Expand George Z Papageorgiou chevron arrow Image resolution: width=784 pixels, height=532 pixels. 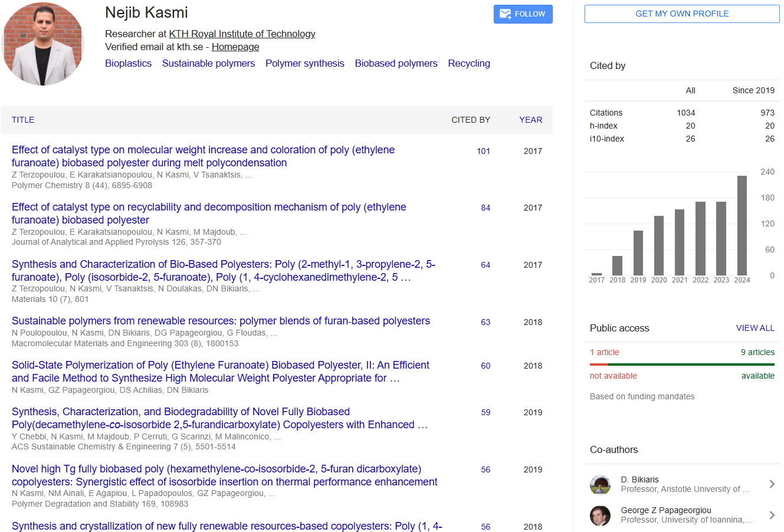tap(772, 515)
